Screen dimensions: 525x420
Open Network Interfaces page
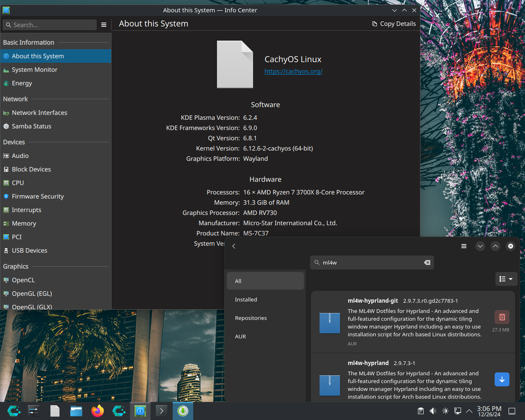click(x=56, y=112)
